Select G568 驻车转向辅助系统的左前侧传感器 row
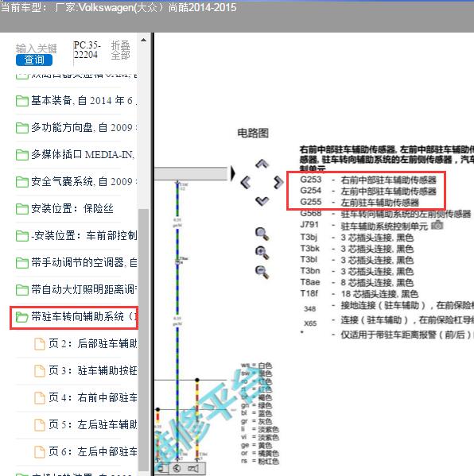 pyautogui.click(x=385, y=214)
